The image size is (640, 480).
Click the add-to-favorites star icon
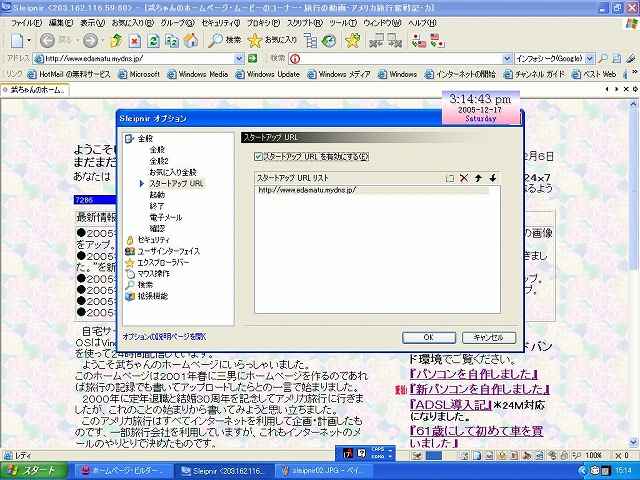(353, 40)
